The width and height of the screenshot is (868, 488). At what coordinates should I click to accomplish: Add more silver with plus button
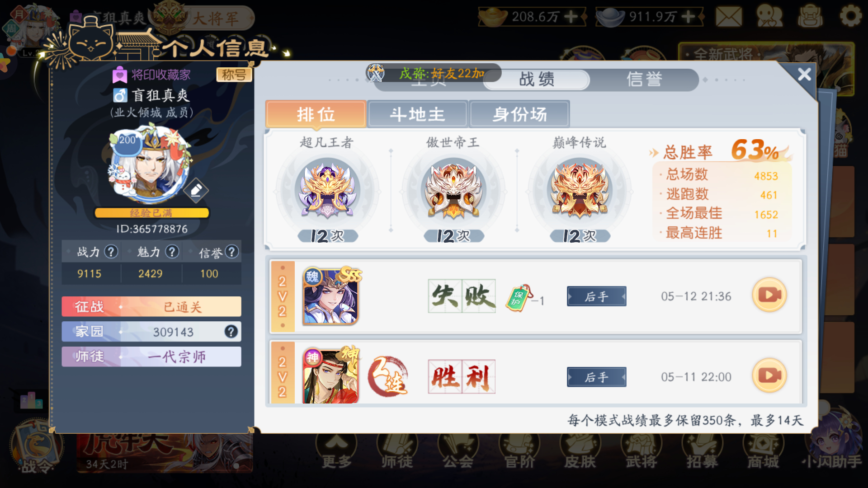coord(688,17)
